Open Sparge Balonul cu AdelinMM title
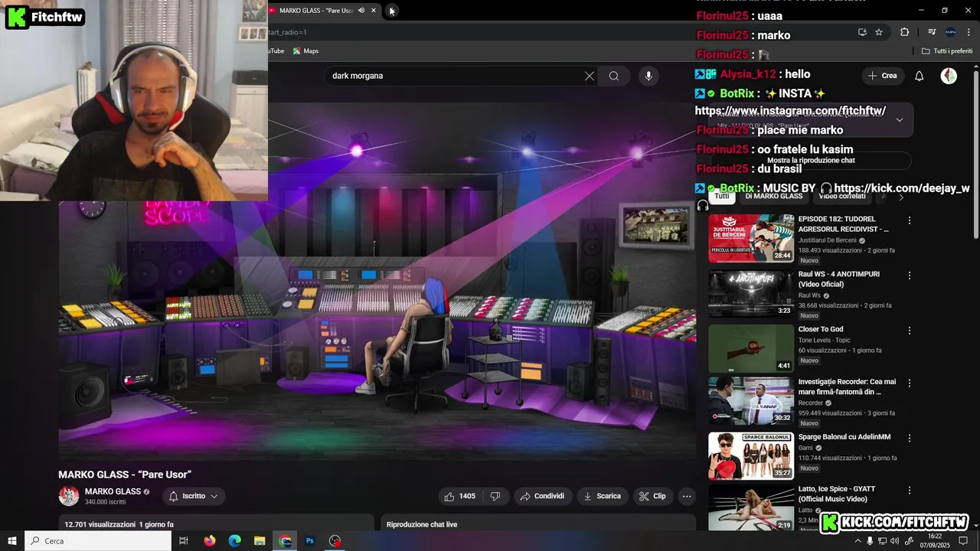 (x=844, y=437)
